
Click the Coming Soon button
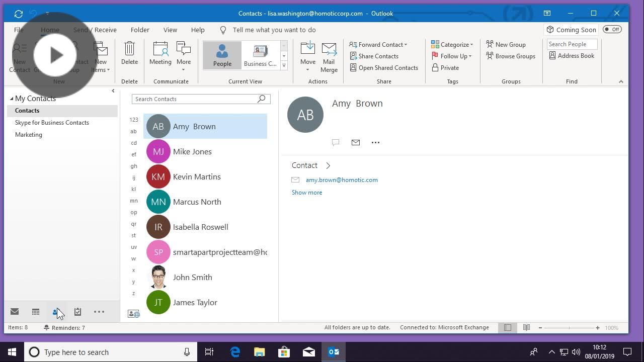(572, 30)
